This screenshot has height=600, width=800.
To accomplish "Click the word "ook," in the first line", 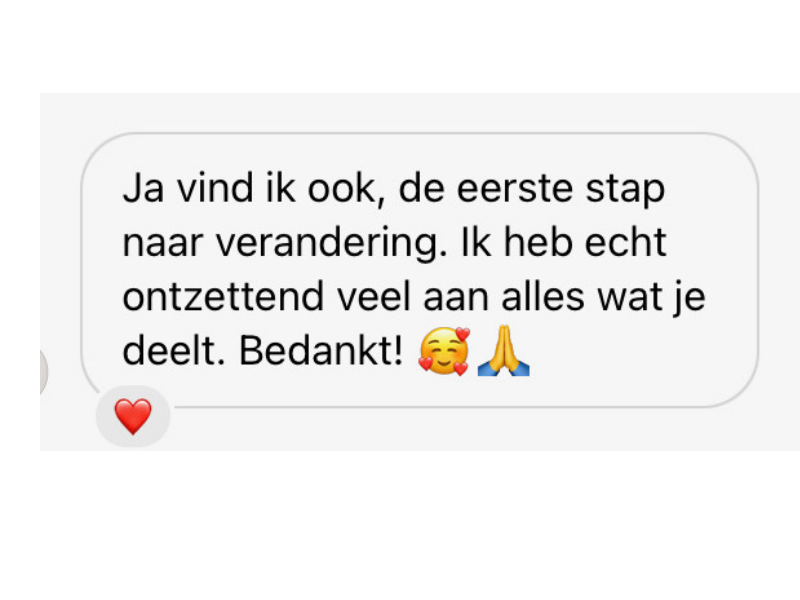I will 346,190.
